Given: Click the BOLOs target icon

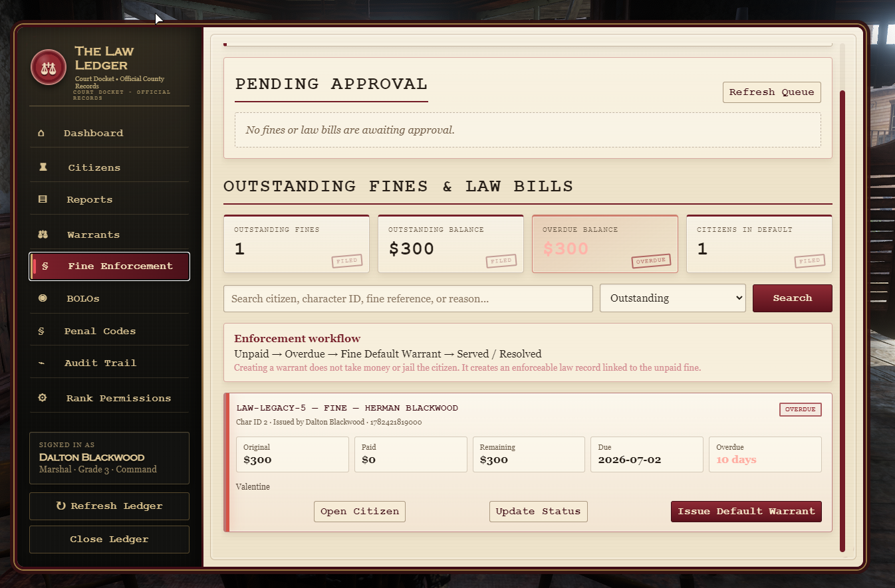Looking at the screenshot, I should click(43, 298).
